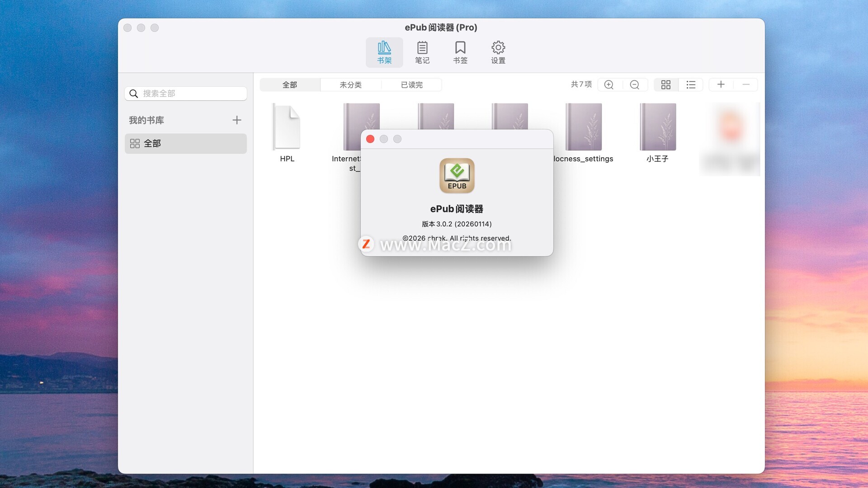Open the 小王子 book cover
The image size is (868, 488).
(657, 127)
